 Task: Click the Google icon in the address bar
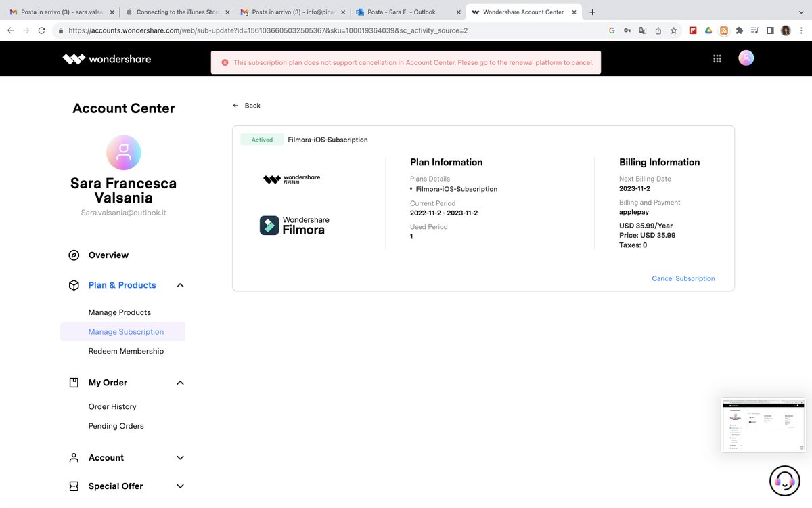tap(612, 30)
